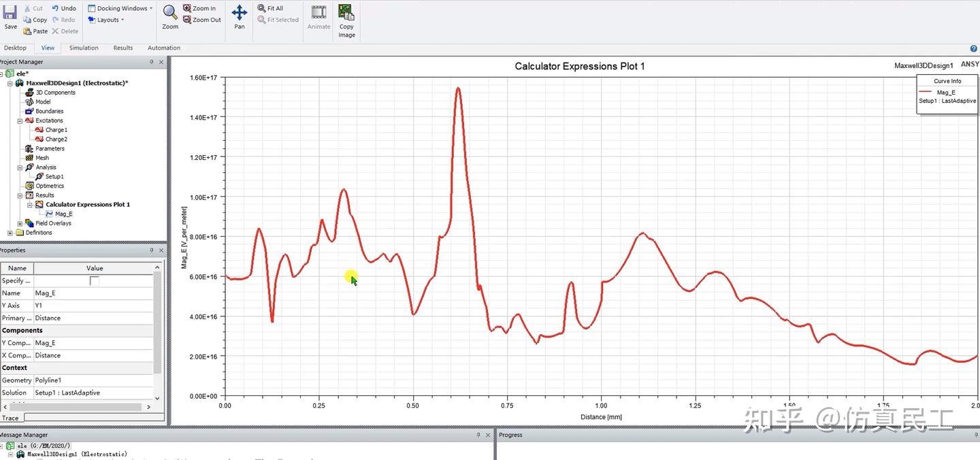Click the Field Overlays node icon

click(x=29, y=223)
